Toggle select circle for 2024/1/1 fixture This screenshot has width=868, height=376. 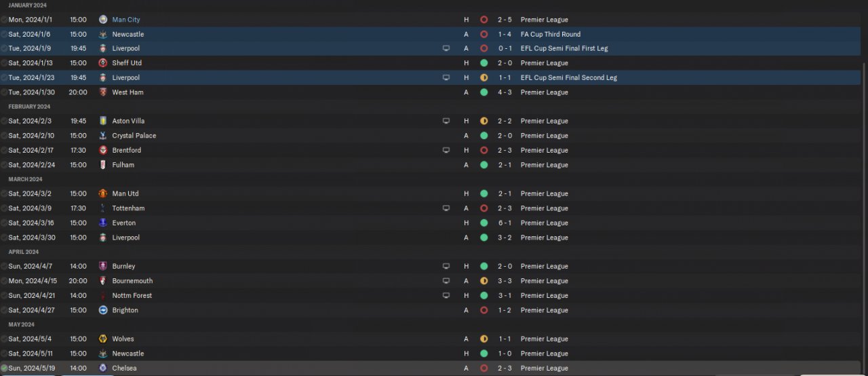click(x=4, y=20)
